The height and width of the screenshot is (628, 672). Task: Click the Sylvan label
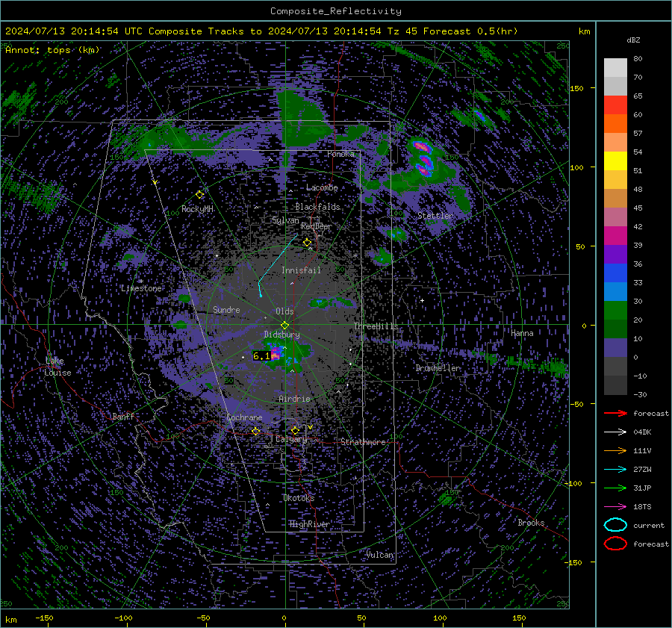285,220
